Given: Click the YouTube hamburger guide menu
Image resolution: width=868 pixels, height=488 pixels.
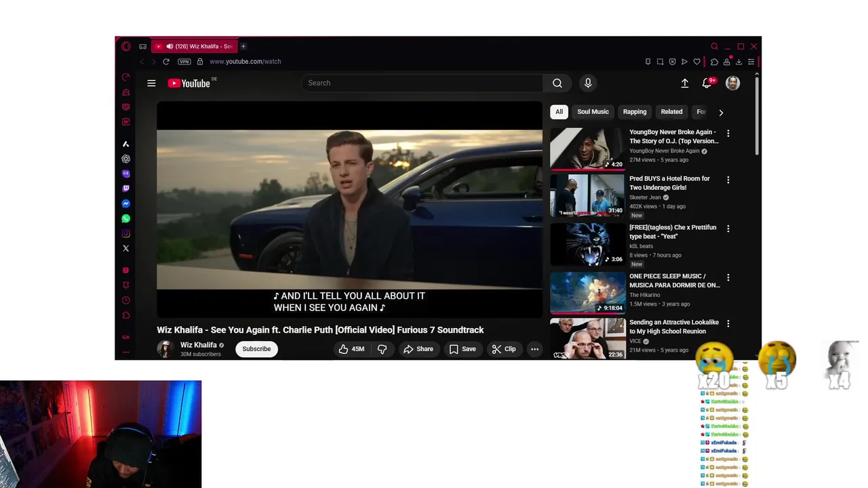Looking at the screenshot, I should click(151, 83).
